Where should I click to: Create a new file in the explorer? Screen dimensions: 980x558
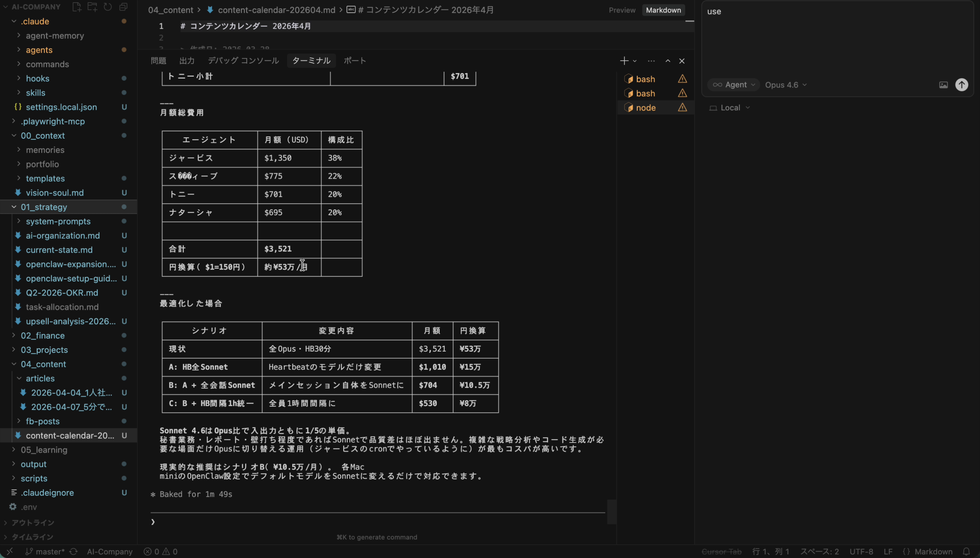(77, 6)
